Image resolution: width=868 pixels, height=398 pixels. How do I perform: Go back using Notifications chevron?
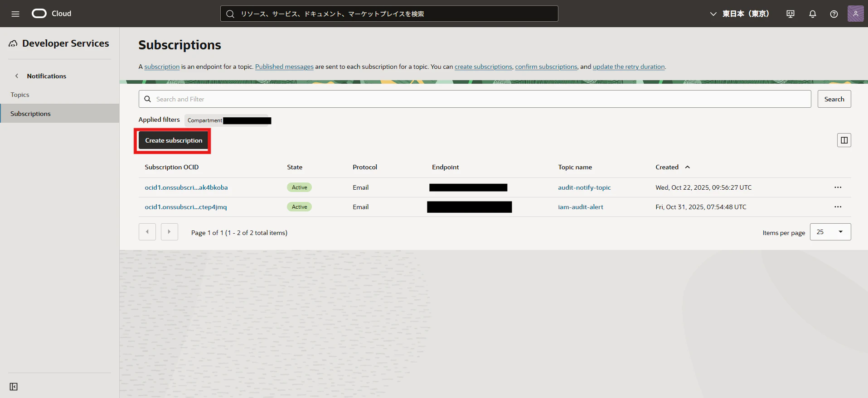coord(17,76)
